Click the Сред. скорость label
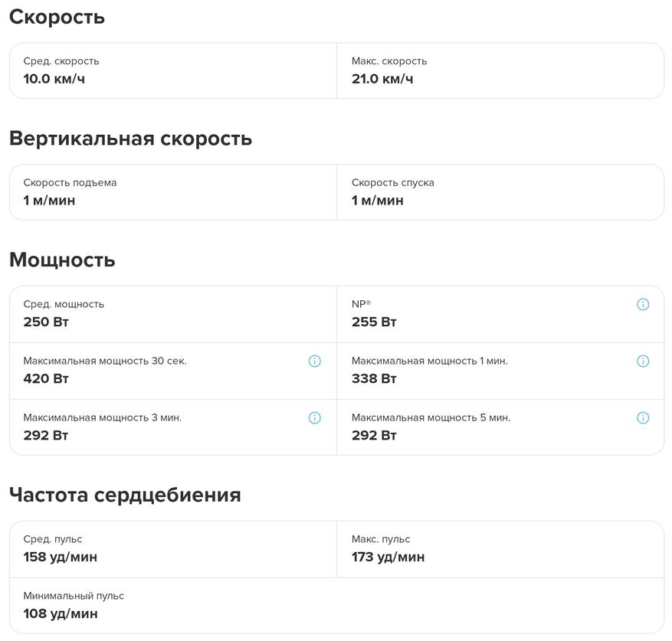 61,61
